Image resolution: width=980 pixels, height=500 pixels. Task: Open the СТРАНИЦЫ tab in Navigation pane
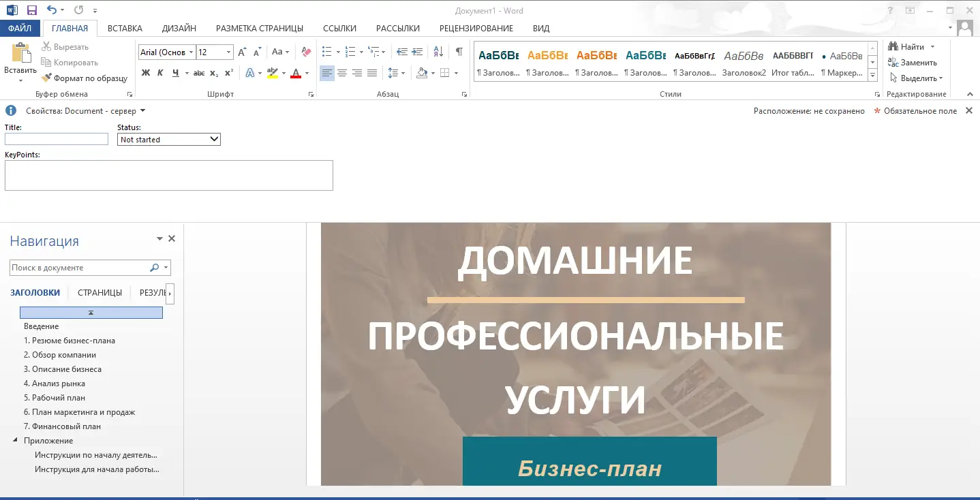[x=99, y=294]
